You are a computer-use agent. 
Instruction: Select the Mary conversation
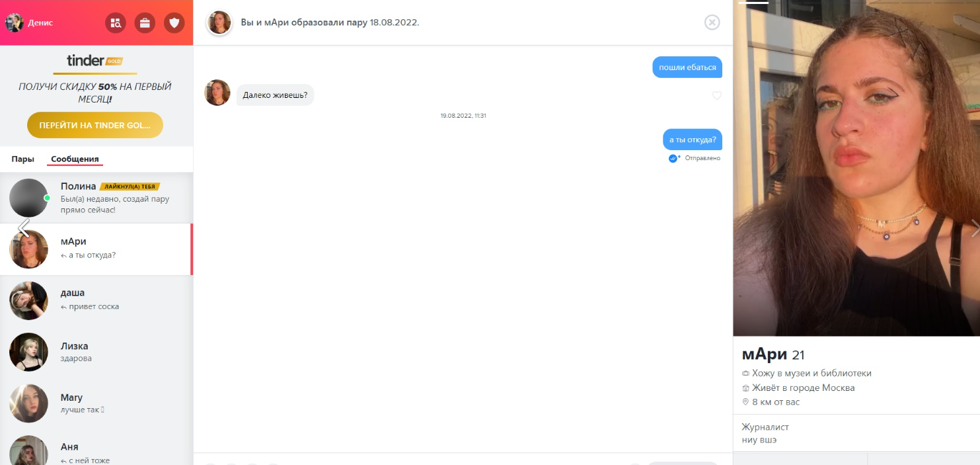(96, 403)
